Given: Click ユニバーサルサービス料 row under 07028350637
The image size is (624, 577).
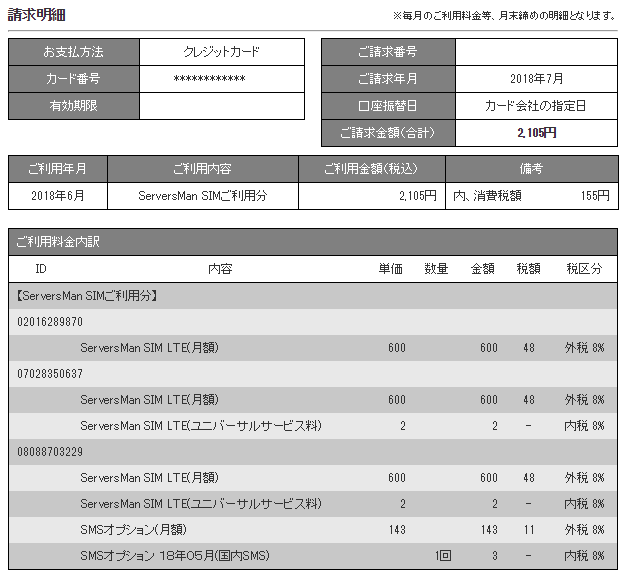Looking at the screenshot, I should (x=313, y=426).
